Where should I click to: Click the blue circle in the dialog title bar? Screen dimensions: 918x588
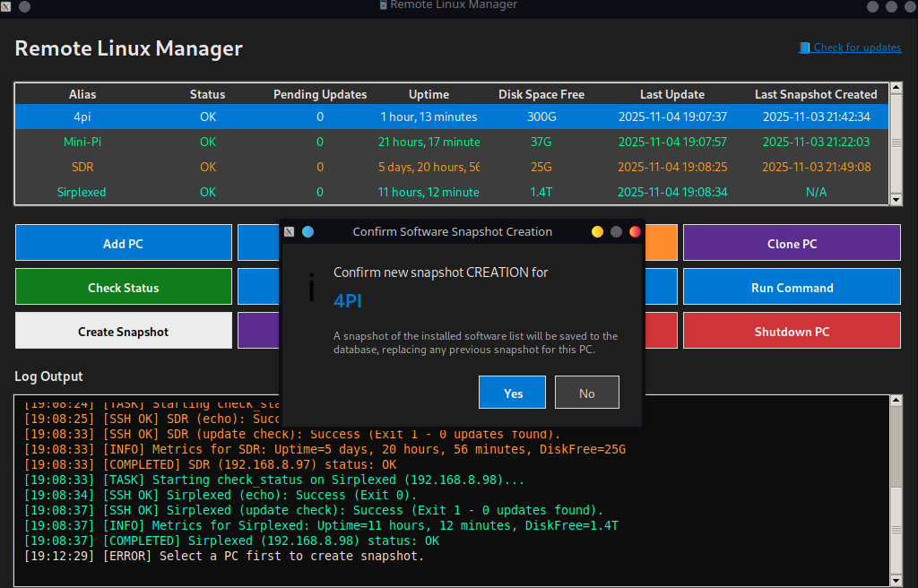(307, 231)
